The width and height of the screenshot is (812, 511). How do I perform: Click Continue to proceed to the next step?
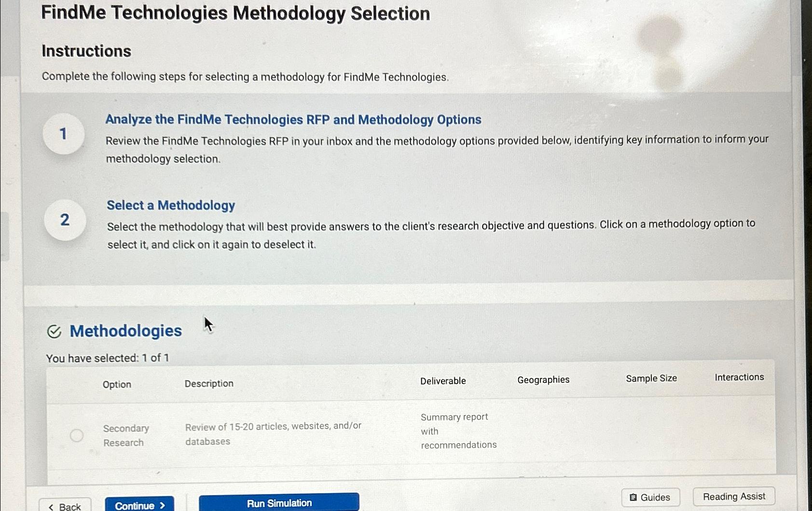click(x=139, y=505)
